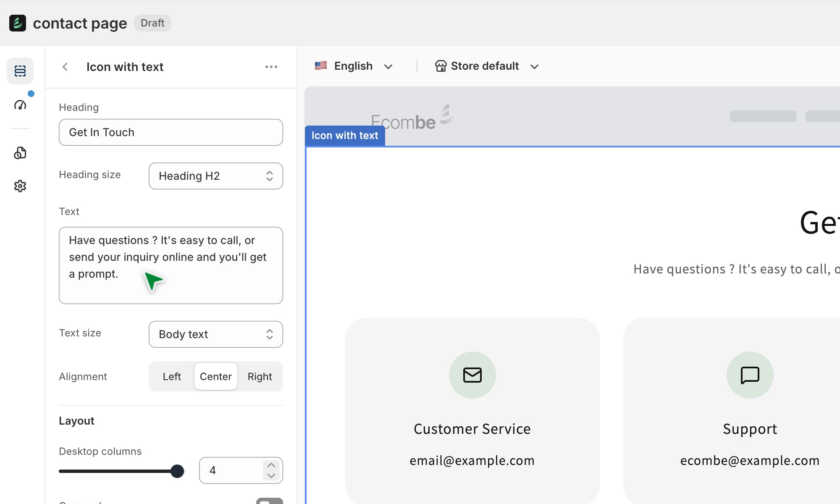Open the speed optimizer gauge icon
Viewport: 840px width, 504px height.
point(20,105)
